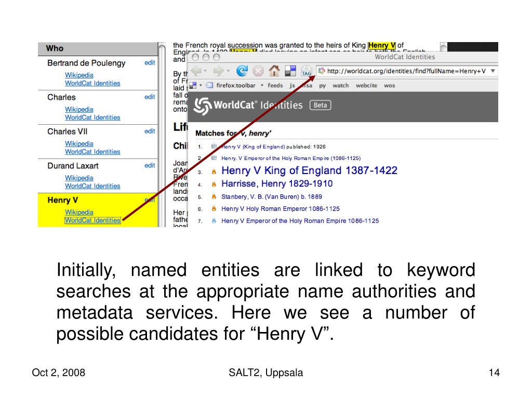This screenshot has width=532, height=399.
Task: Open result Harrisse, Henry 1829-1910
Action: point(277,183)
